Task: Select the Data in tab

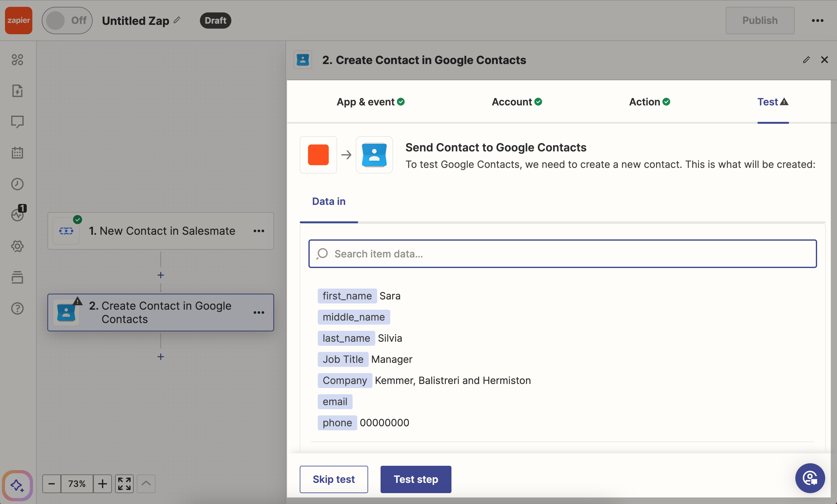Action: 329,201
